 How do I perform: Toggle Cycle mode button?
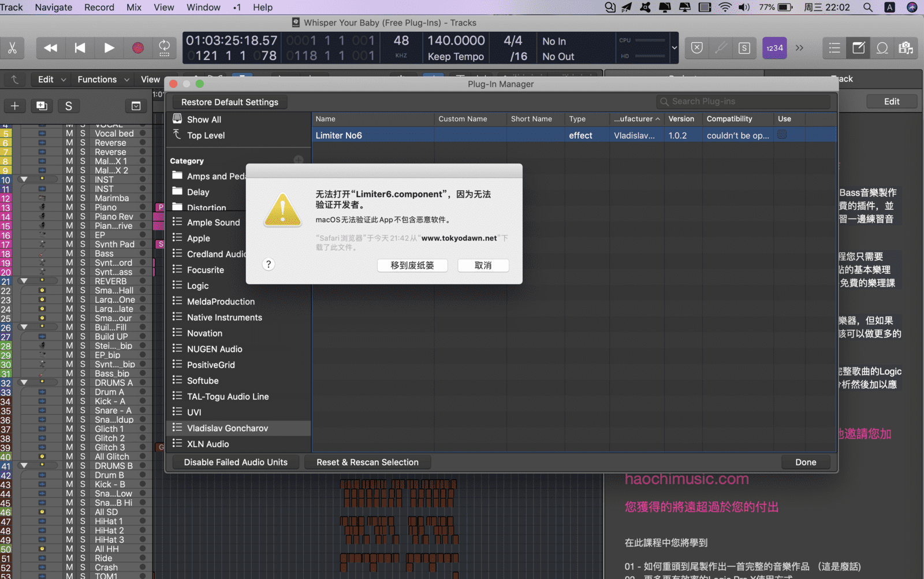point(165,48)
